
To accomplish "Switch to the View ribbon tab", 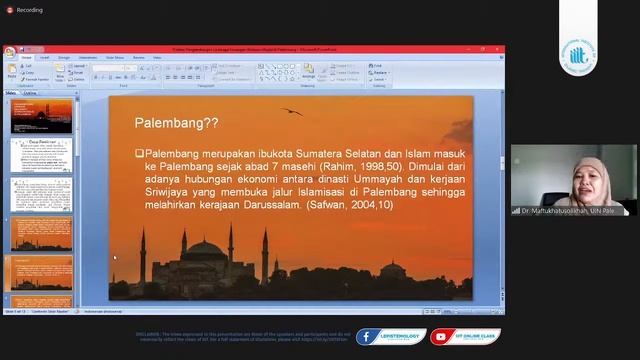I will (157, 58).
